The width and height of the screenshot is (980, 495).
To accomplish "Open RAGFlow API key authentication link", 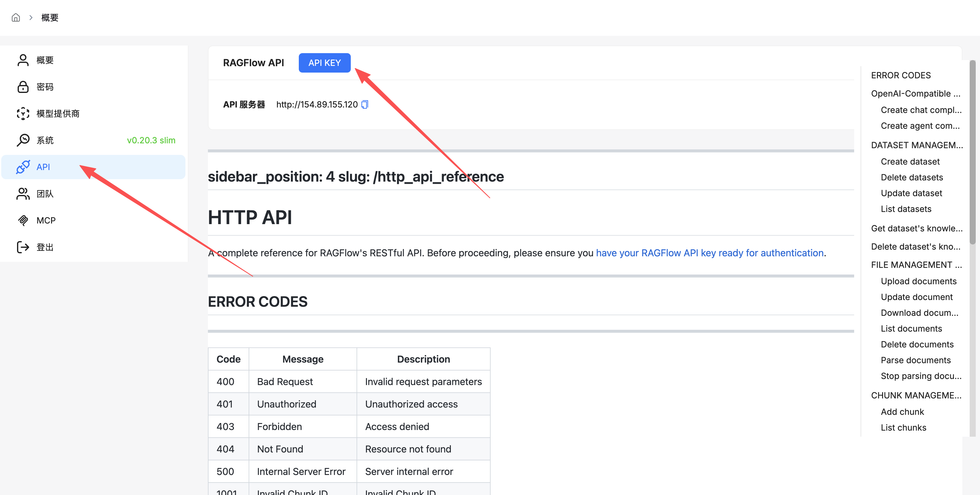I will click(x=709, y=253).
